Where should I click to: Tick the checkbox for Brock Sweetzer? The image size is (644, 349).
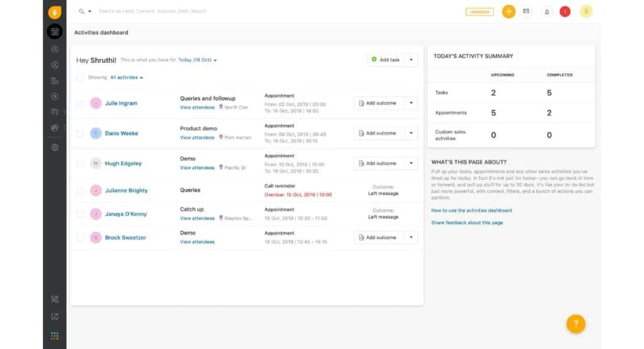80,238
